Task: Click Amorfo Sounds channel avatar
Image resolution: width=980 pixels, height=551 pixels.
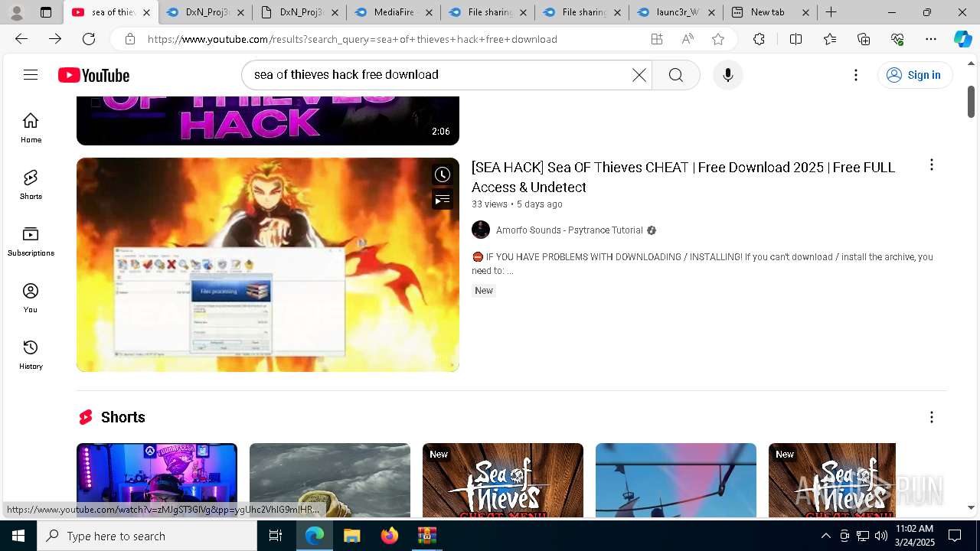Action: 481,230
